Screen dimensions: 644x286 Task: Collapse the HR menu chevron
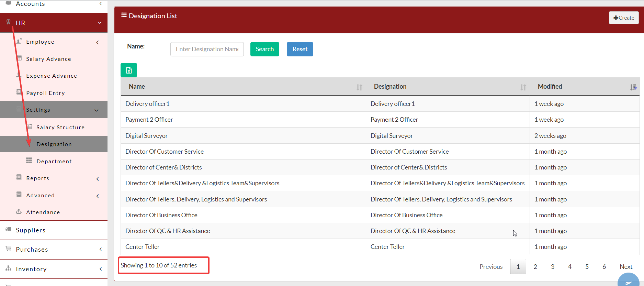pos(100,23)
